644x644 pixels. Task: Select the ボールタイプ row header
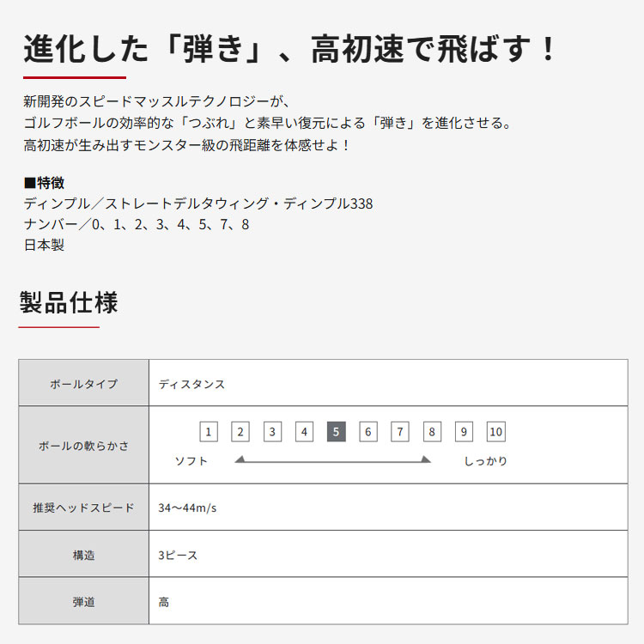(x=84, y=384)
